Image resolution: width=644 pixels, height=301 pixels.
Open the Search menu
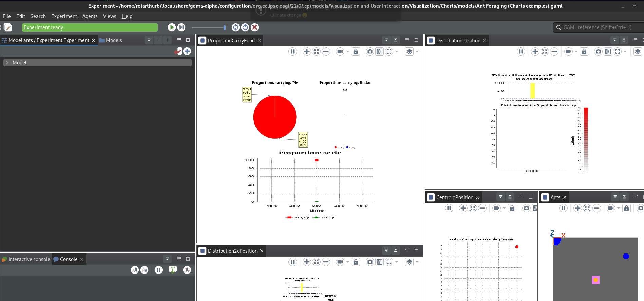point(38,16)
